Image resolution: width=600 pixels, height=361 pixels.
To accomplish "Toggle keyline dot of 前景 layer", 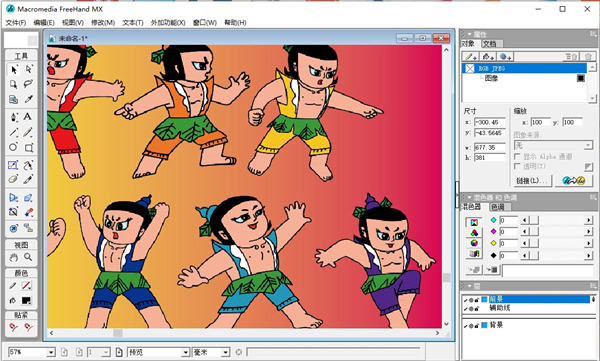I will click(471, 300).
